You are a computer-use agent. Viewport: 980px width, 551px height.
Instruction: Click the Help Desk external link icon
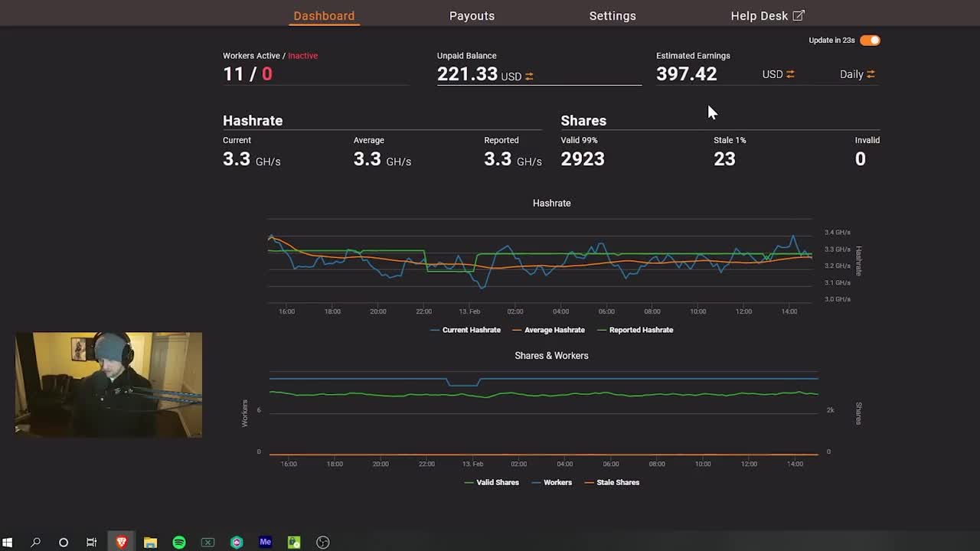point(799,15)
